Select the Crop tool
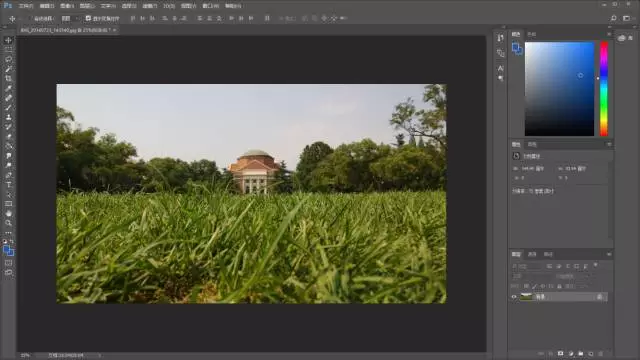The image size is (640, 360). point(8,78)
